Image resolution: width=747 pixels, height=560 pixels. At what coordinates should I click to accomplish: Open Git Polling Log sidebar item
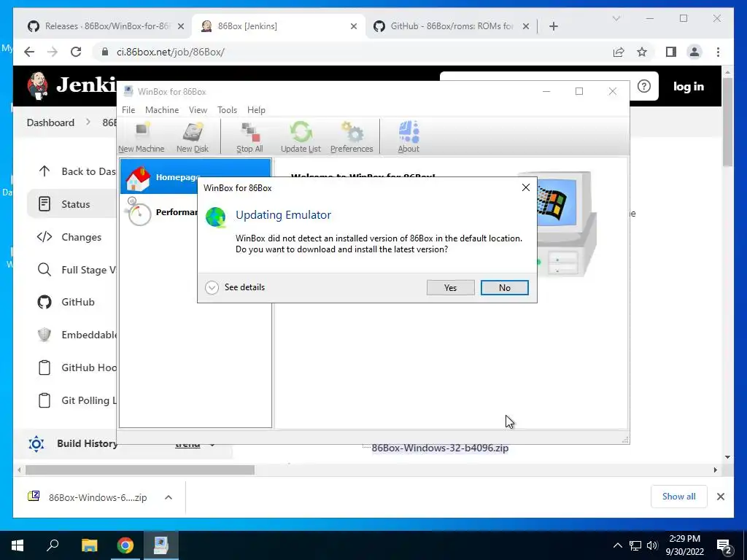(x=72, y=400)
